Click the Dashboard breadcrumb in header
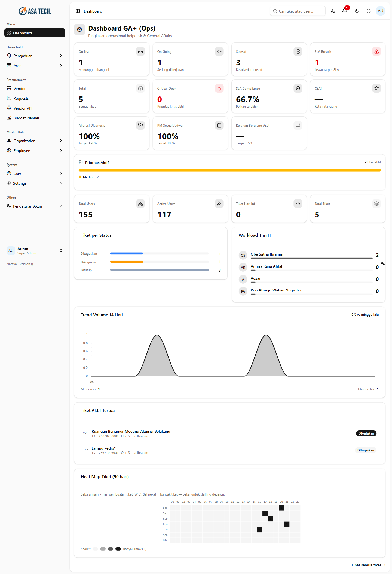 coord(93,11)
